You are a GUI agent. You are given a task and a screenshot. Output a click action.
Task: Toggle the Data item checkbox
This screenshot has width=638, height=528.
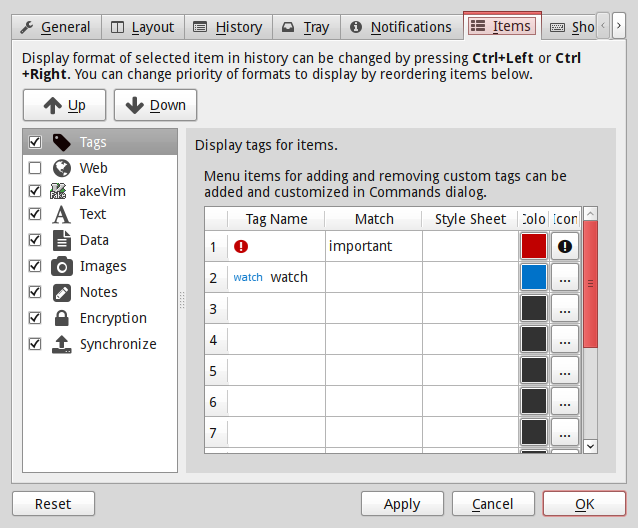click(x=35, y=240)
